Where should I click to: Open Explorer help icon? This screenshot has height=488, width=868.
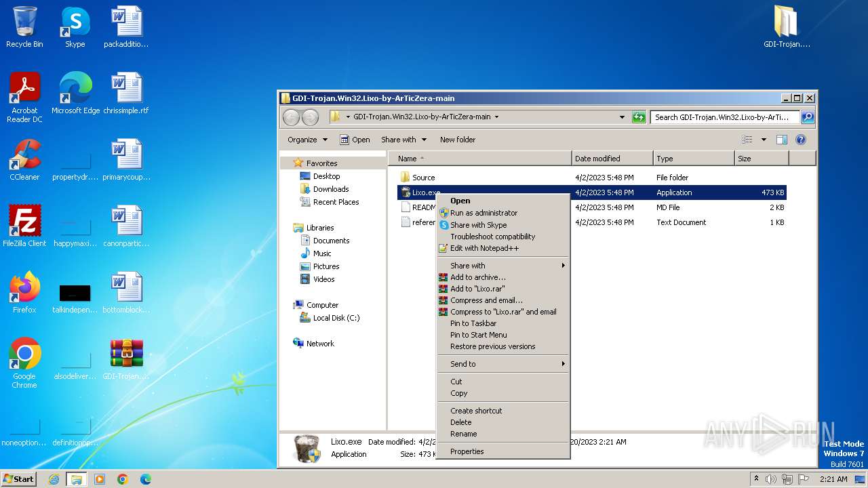[x=800, y=140]
